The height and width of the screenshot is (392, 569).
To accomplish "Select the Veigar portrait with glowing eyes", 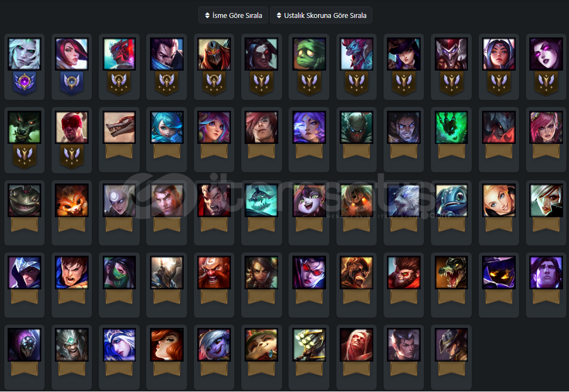I will (499, 273).
